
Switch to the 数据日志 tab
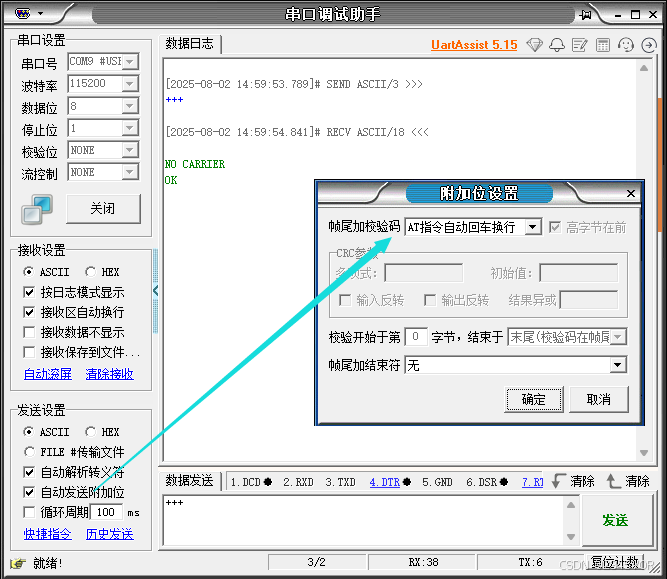pyautogui.click(x=190, y=43)
